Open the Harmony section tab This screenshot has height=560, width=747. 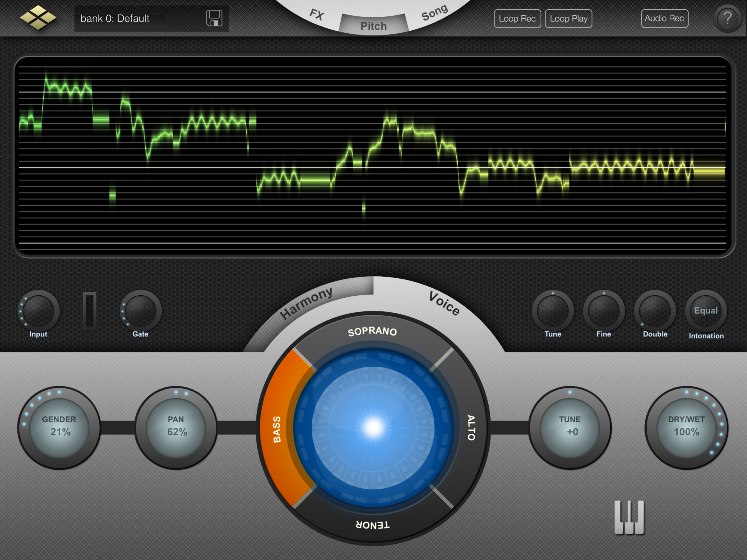pos(306,303)
